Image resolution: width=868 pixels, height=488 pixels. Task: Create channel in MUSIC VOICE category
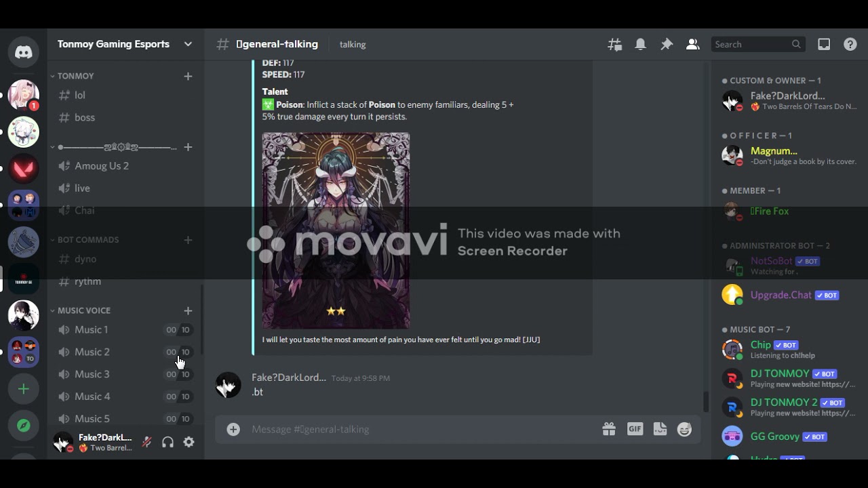(x=188, y=310)
